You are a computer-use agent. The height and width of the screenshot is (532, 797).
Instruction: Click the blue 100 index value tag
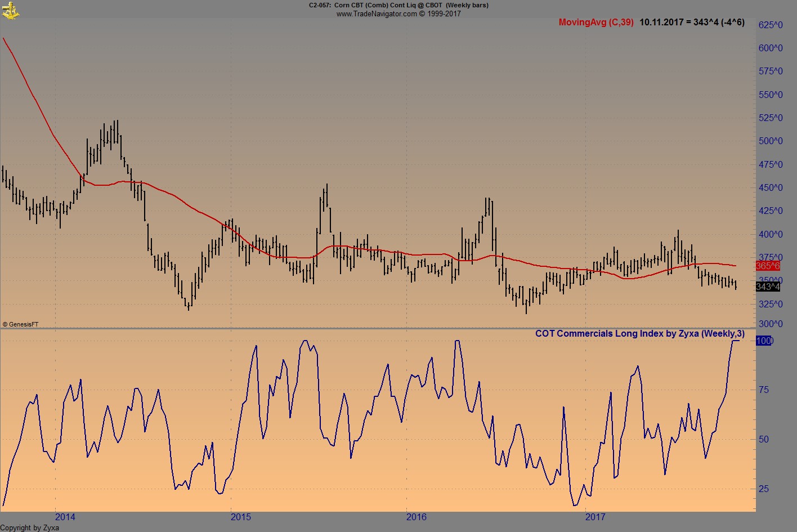pos(764,341)
